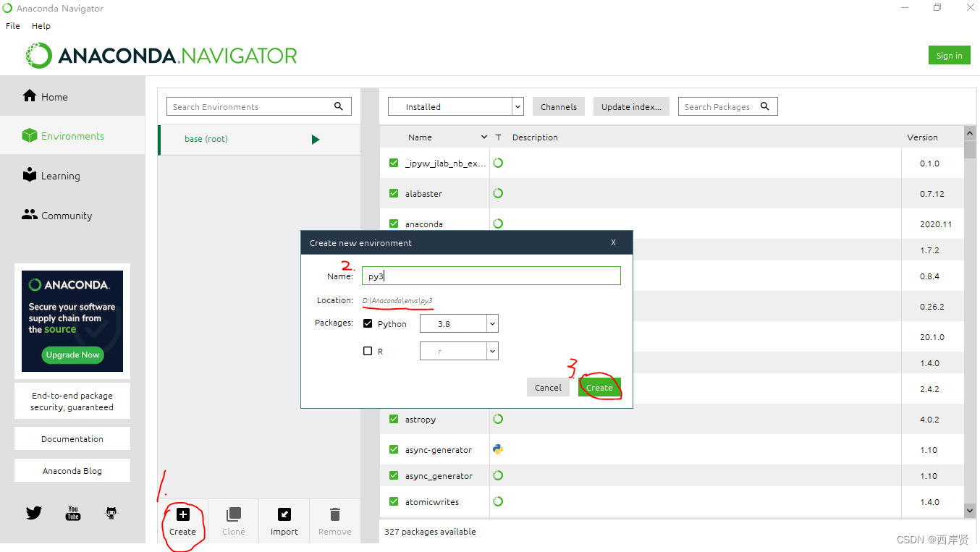The height and width of the screenshot is (552, 980).
Task: Uncheck the async_generator package checkbox
Action: (394, 475)
